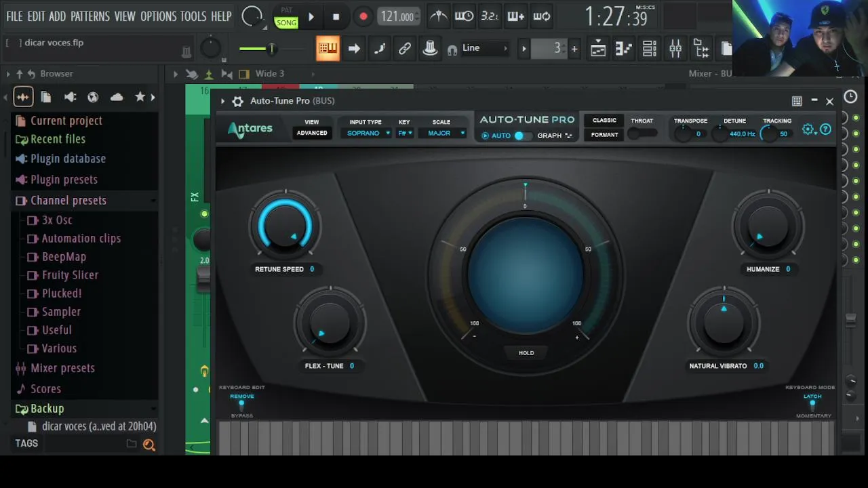The height and width of the screenshot is (488, 868).
Task: Click the ADVANCED view button
Action: pos(312,133)
